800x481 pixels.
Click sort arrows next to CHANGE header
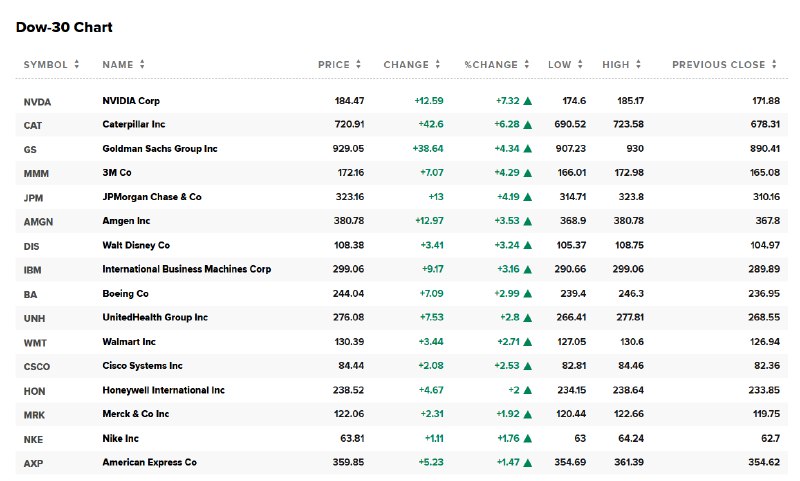point(438,65)
